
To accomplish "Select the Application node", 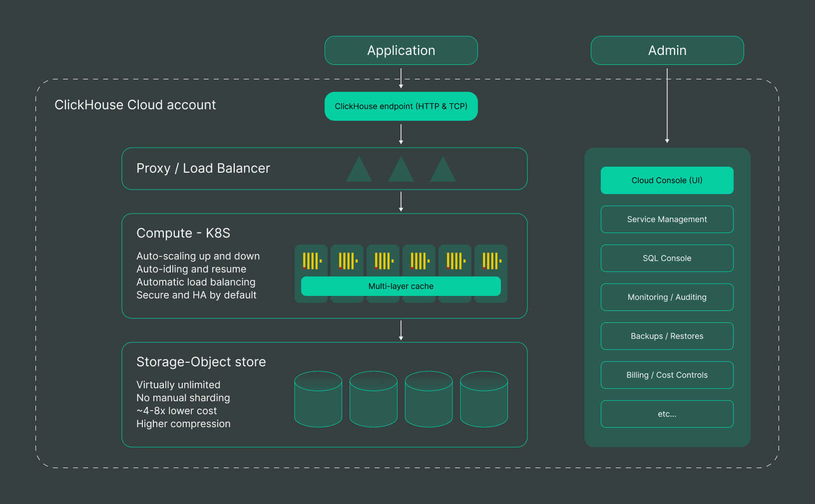I will pyautogui.click(x=401, y=50).
